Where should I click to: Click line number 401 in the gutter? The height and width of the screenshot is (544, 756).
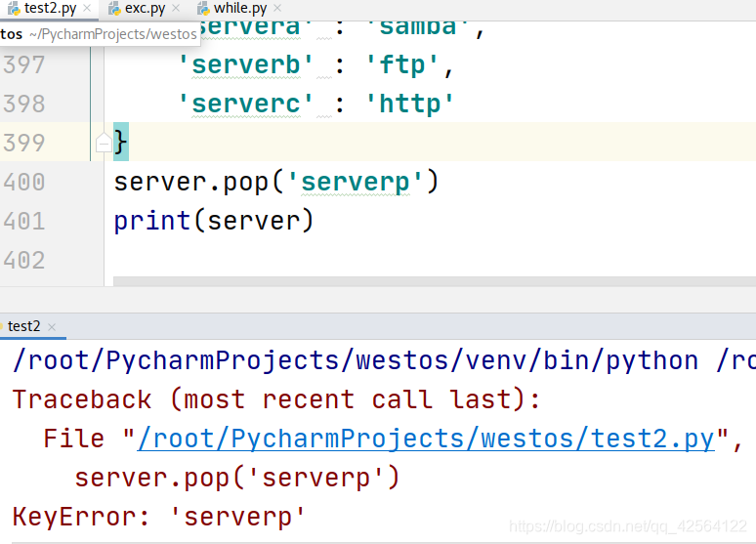tap(24, 221)
